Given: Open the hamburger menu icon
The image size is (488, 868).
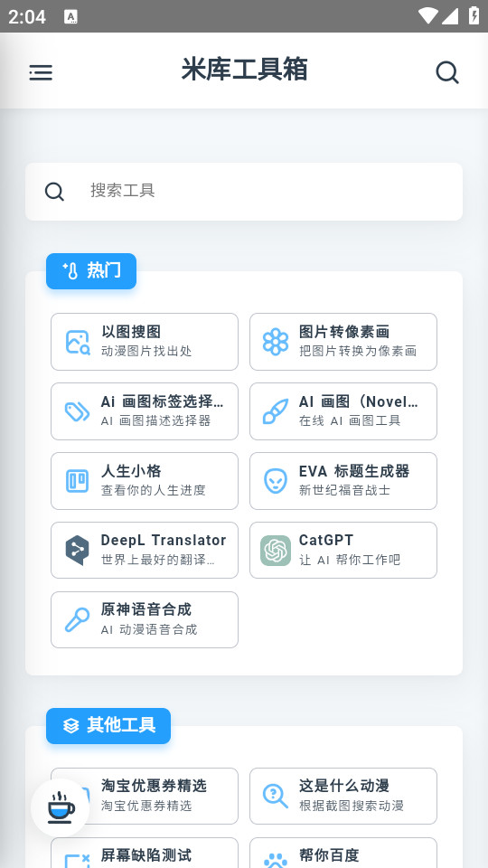Looking at the screenshot, I should pos(41,72).
